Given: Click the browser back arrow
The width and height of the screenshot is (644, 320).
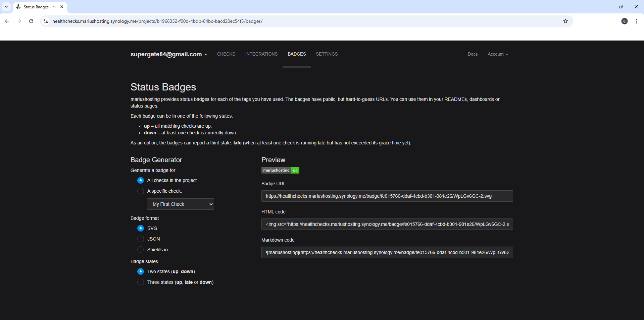Looking at the screenshot, I should pos(7,21).
